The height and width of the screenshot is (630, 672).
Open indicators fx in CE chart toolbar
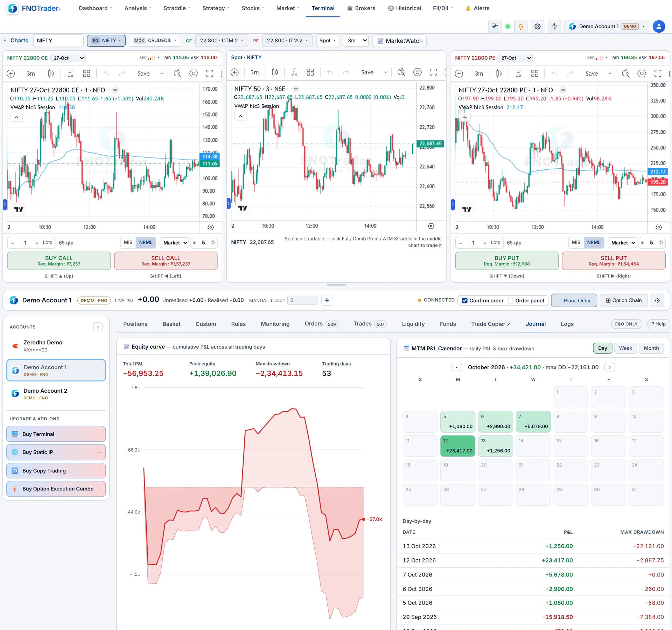(x=70, y=73)
